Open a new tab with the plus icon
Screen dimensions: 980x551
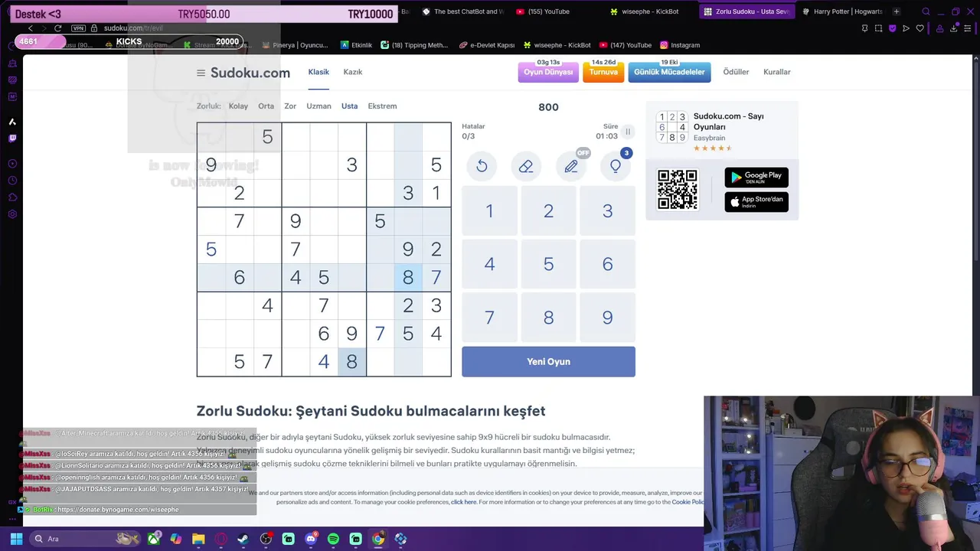[x=897, y=11]
